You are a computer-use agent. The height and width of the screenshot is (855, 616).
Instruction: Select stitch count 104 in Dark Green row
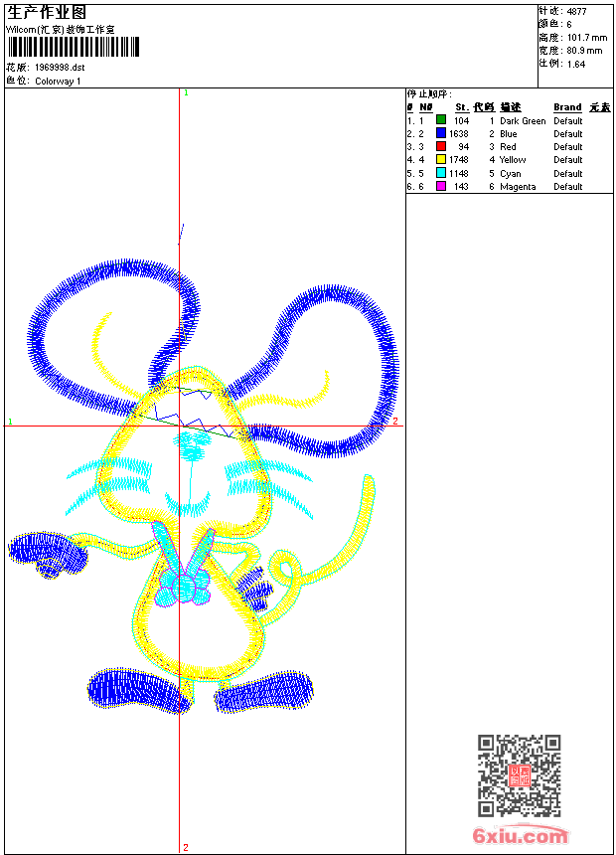coord(461,121)
